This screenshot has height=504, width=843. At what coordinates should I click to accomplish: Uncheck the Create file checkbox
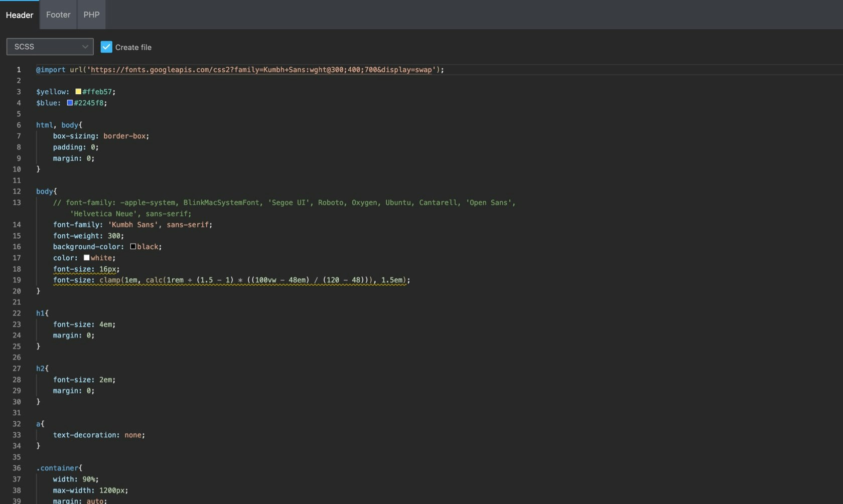pyautogui.click(x=106, y=47)
